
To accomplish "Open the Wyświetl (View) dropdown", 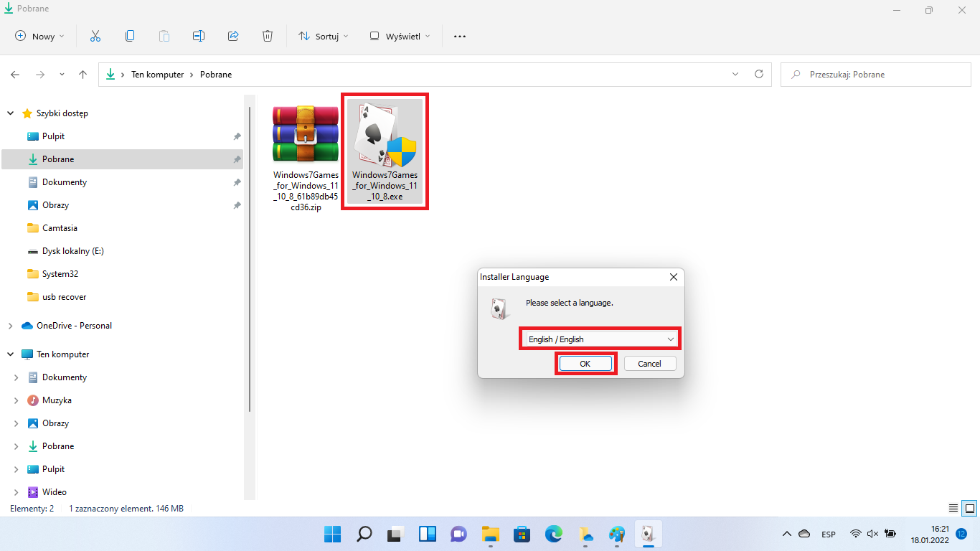I will click(x=400, y=36).
